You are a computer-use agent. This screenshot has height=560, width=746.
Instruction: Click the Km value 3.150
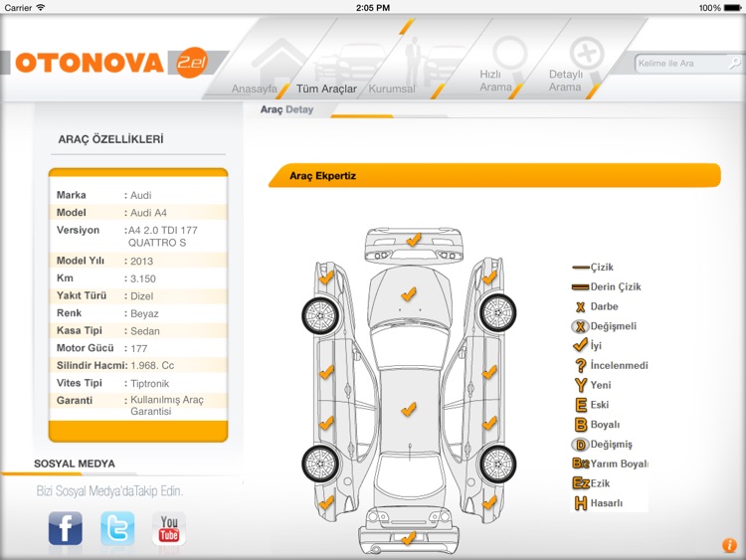[x=142, y=279]
